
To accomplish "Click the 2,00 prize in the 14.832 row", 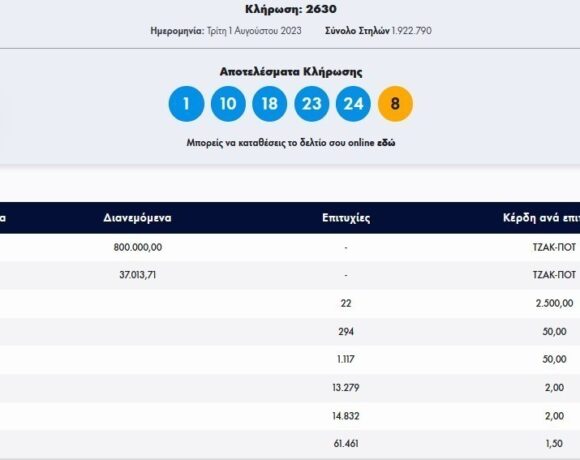I will click(554, 416).
